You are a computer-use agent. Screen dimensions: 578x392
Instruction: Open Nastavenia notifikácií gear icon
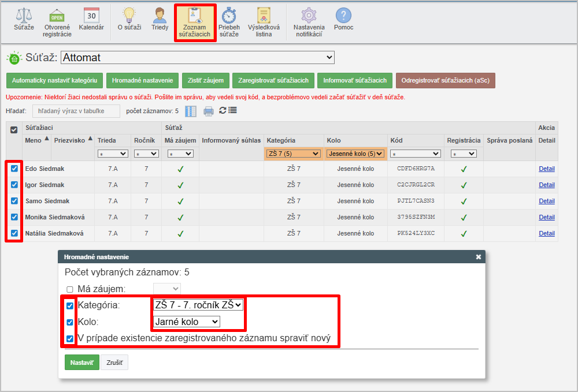(309, 16)
